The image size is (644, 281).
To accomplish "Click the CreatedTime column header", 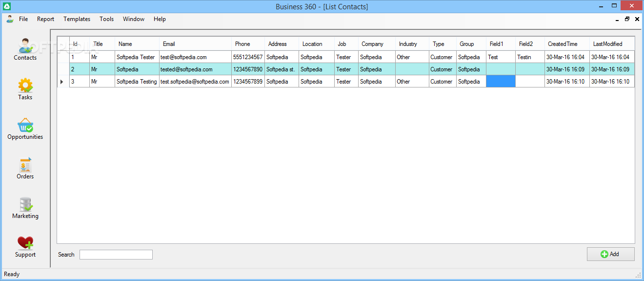I will tap(567, 43).
